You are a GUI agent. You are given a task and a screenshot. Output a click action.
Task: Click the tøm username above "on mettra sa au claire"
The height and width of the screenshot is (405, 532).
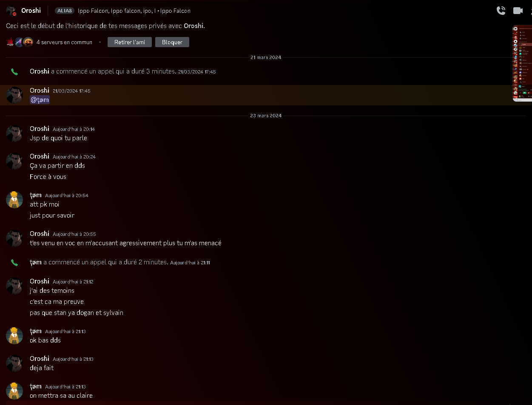point(36,386)
